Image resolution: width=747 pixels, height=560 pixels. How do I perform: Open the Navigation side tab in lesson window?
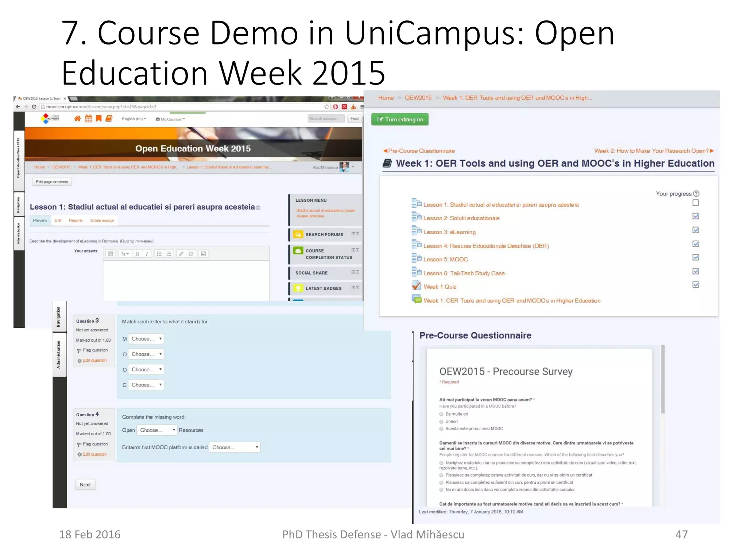(x=19, y=205)
